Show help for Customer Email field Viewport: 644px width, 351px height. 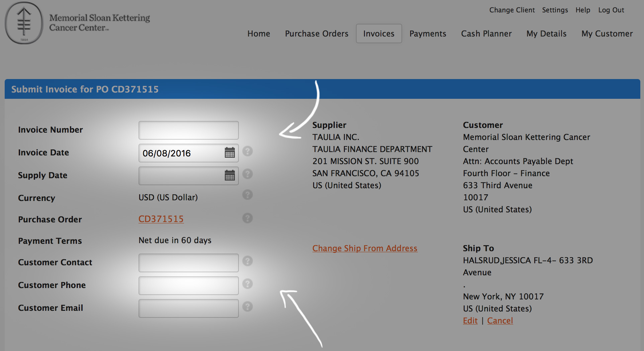tap(248, 306)
